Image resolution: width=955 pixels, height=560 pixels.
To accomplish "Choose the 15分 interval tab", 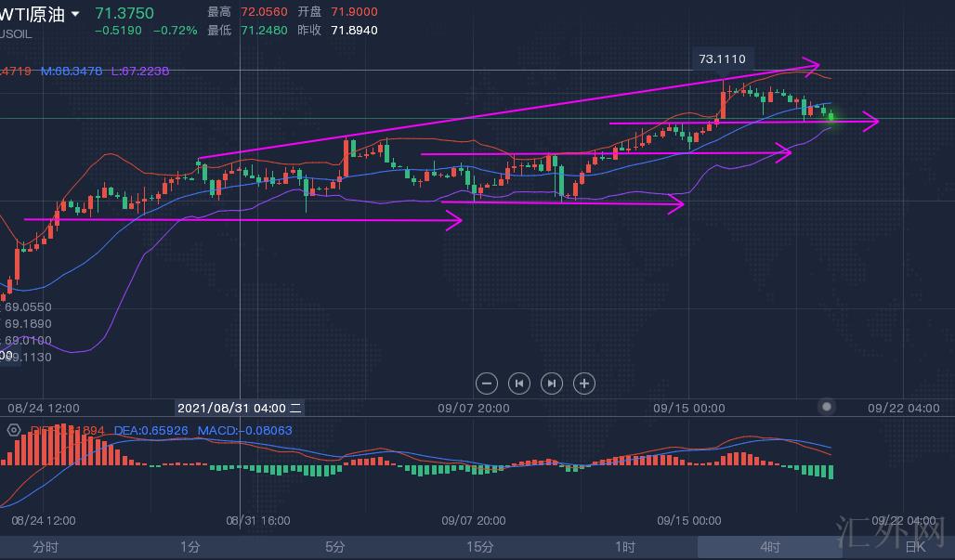I will [480, 547].
